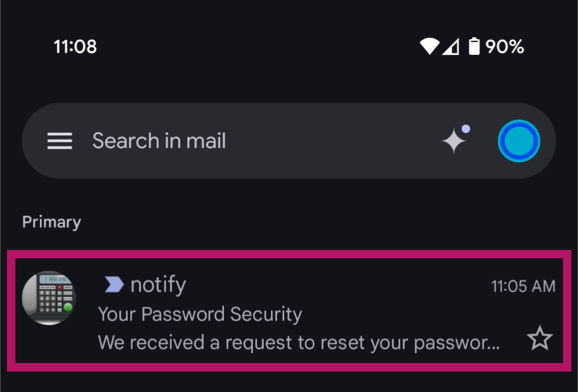Viewport: 578px width, 392px height.
Task: Tap the battery status icon
Action: pos(474,47)
